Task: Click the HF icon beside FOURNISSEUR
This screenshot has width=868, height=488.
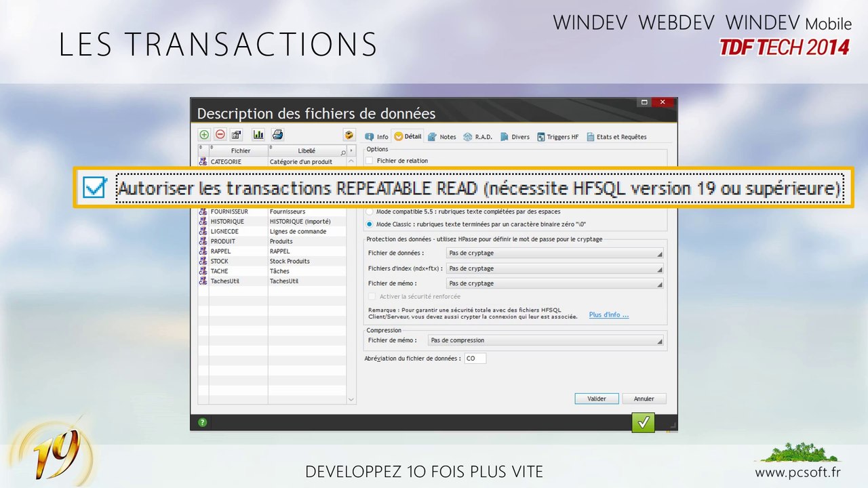Action: coord(203,211)
